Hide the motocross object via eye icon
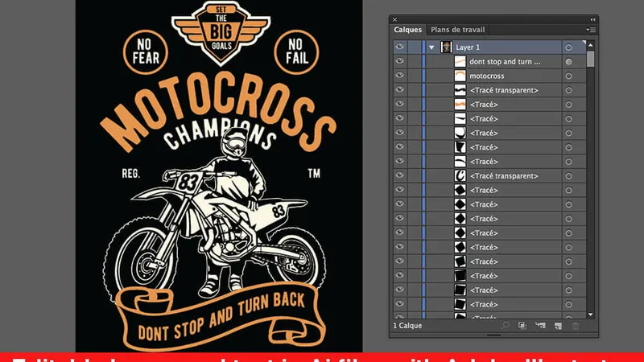The image size is (644, 362). click(399, 76)
